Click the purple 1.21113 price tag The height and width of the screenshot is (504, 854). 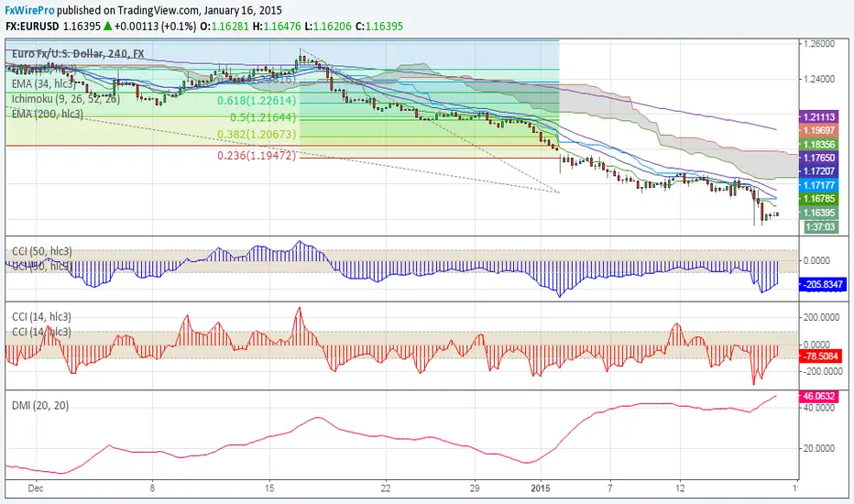point(819,116)
